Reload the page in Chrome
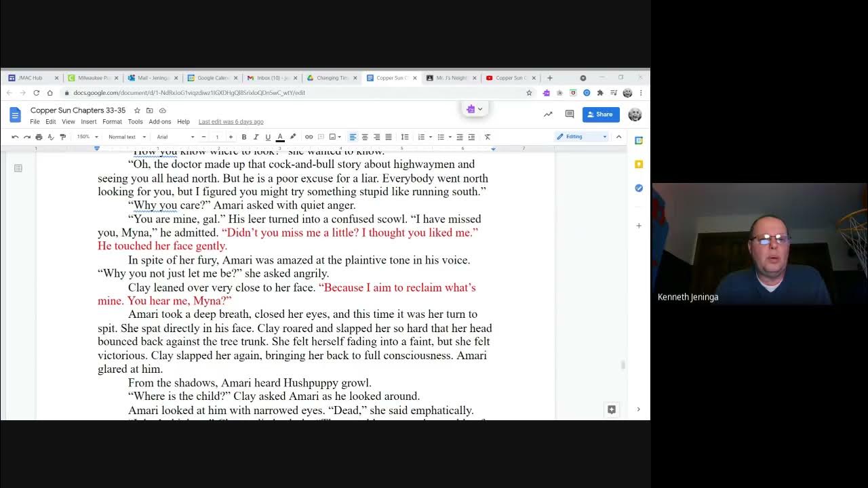Image resolution: width=868 pixels, height=488 pixels. point(36,93)
